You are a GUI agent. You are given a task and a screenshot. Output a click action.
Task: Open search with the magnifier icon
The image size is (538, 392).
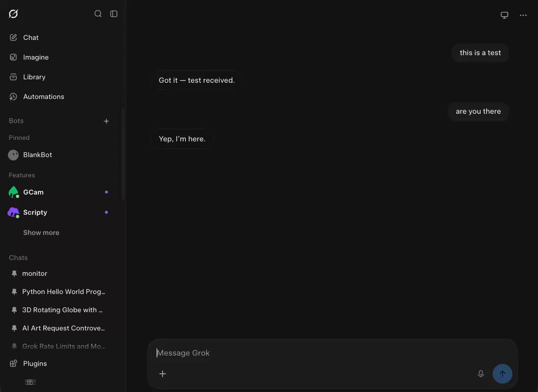(x=98, y=14)
